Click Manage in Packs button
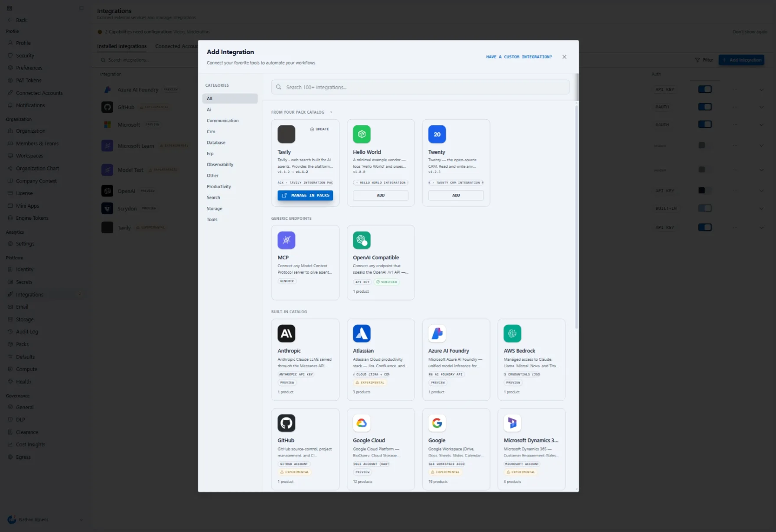The height and width of the screenshot is (532, 776). pos(305,196)
